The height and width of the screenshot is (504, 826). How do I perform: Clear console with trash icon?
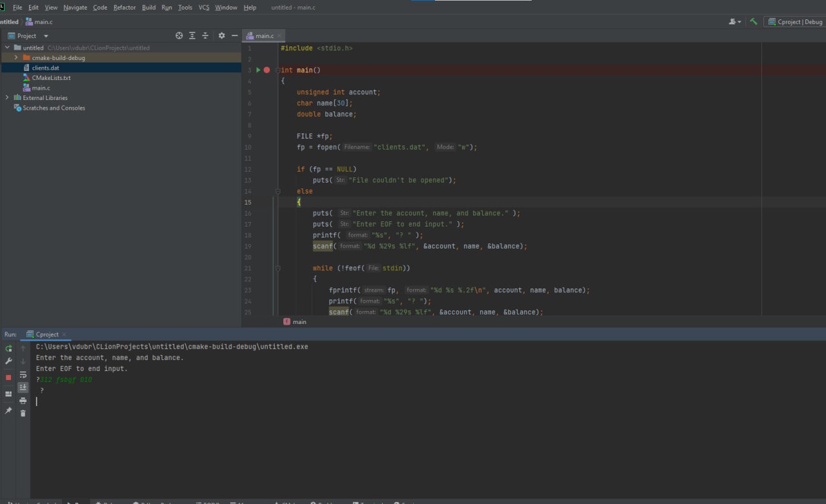[23, 413]
